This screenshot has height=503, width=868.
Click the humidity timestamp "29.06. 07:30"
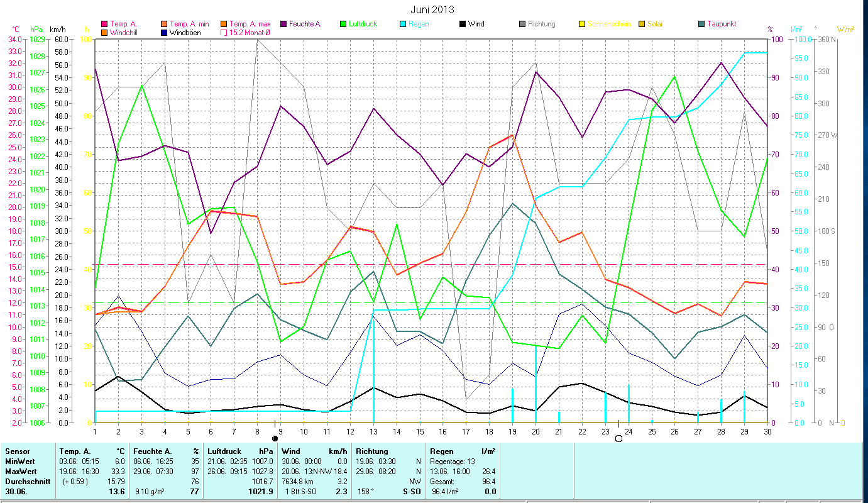point(153,471)
